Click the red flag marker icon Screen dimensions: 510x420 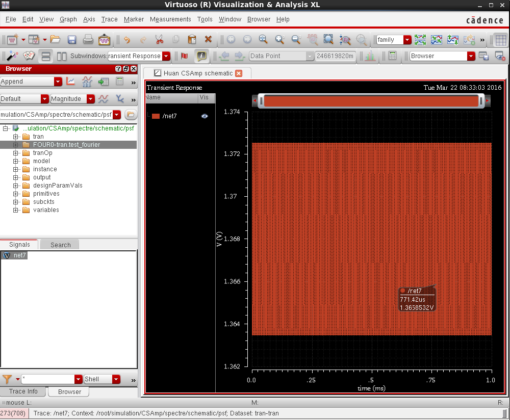point(184,56)
